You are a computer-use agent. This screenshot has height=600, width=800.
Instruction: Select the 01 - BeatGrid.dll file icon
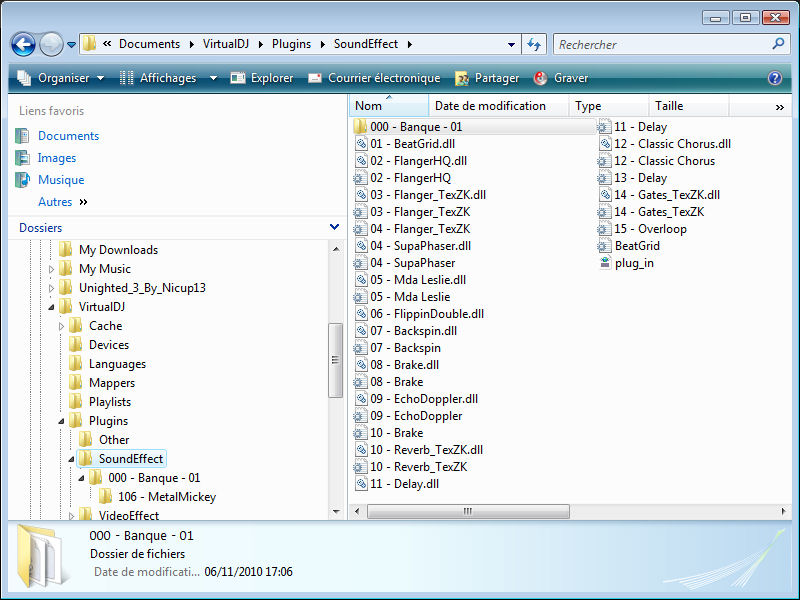(361, 144)
